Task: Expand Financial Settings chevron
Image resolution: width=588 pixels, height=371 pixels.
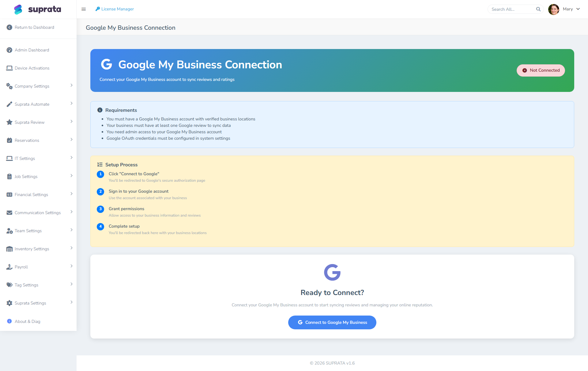Action: (71, 194)
